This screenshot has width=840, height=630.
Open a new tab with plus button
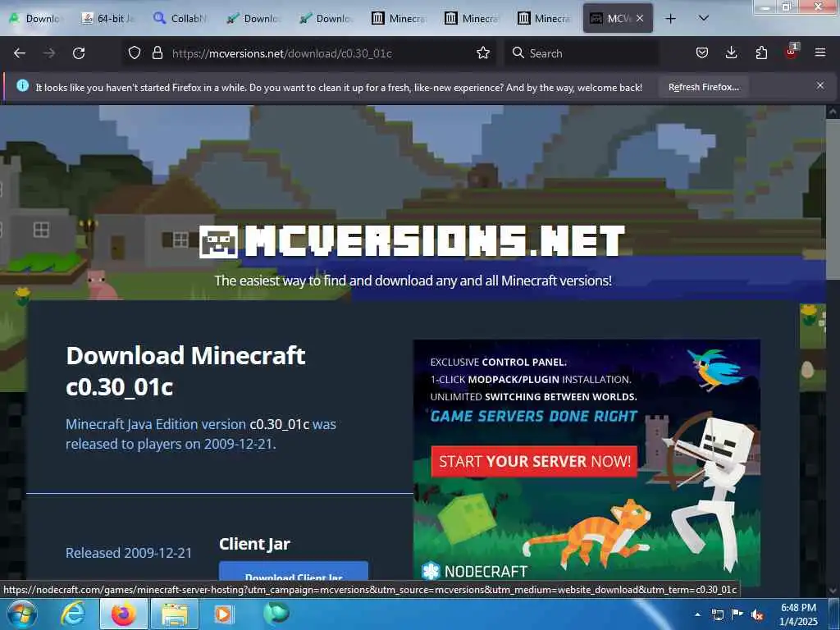point(670,19)
